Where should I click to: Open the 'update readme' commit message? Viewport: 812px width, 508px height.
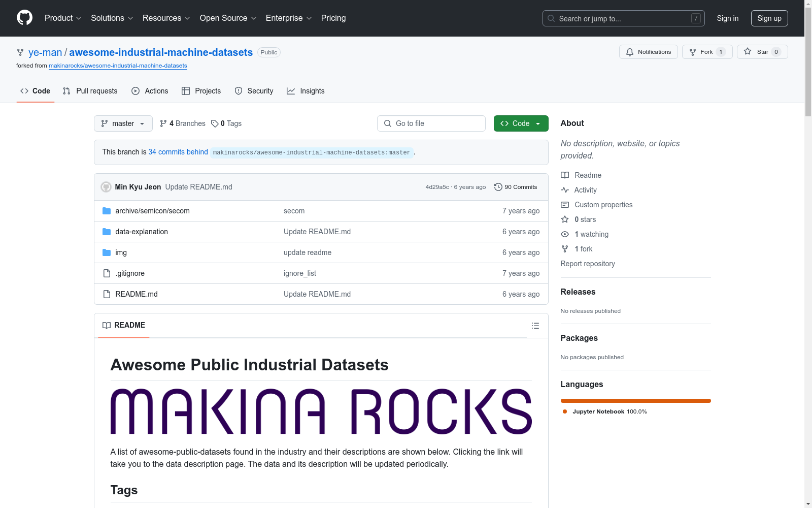pyautogui.click(x=308, y=252)
